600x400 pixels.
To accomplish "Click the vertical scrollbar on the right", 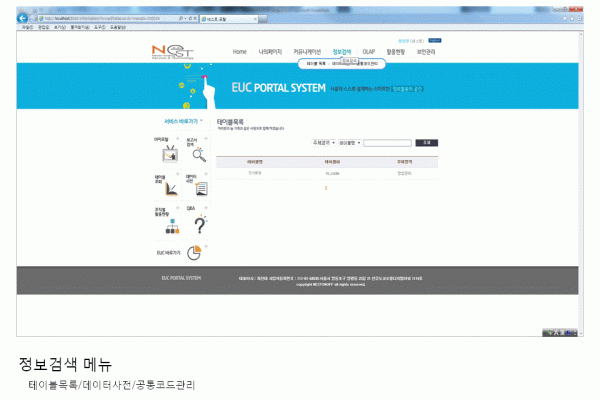I will pos(581,184).
